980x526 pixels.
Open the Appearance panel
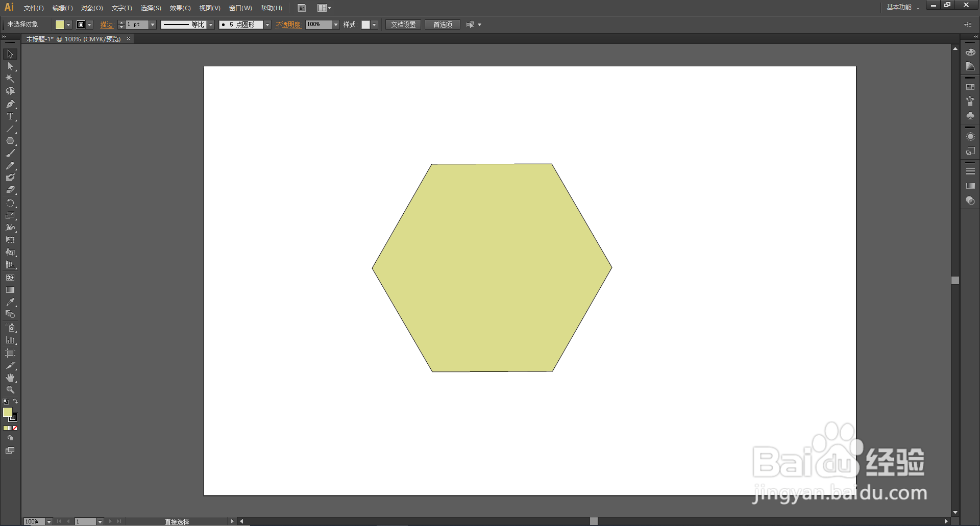(970, 137)
